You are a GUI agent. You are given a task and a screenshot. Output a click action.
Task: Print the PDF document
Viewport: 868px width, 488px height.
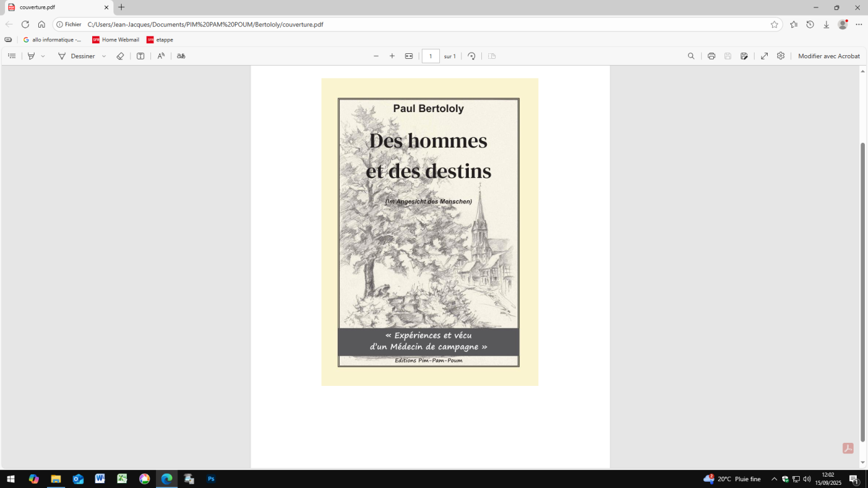711,56
